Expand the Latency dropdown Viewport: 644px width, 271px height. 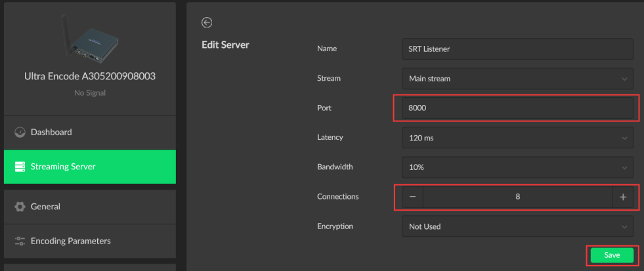(x=517, y=138)
